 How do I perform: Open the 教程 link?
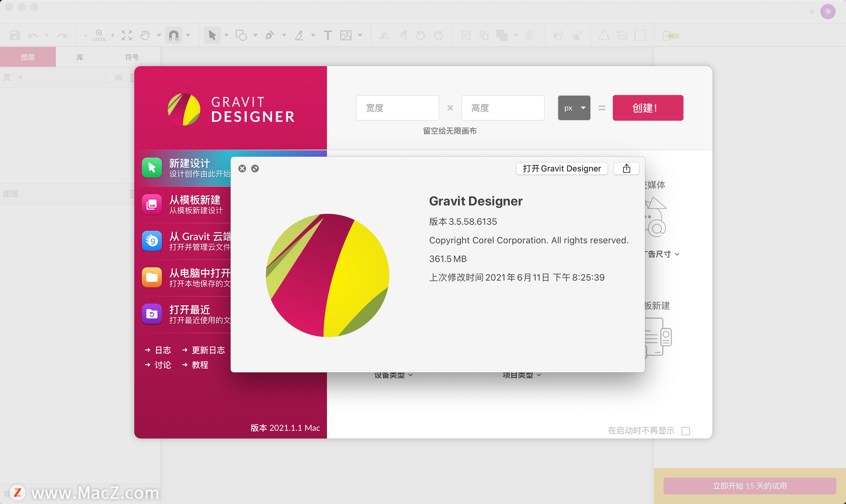(195, 365)
